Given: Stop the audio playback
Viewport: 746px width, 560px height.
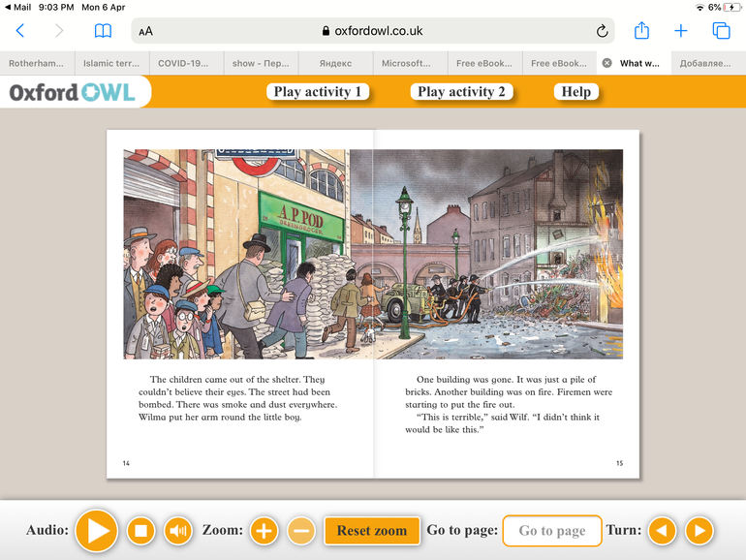Looking at the screenshot, I should point(140,530).
